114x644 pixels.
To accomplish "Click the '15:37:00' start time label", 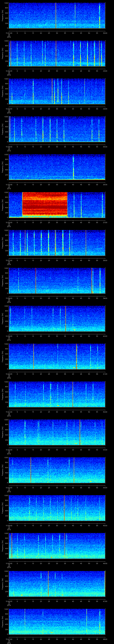I will point(9,260).
